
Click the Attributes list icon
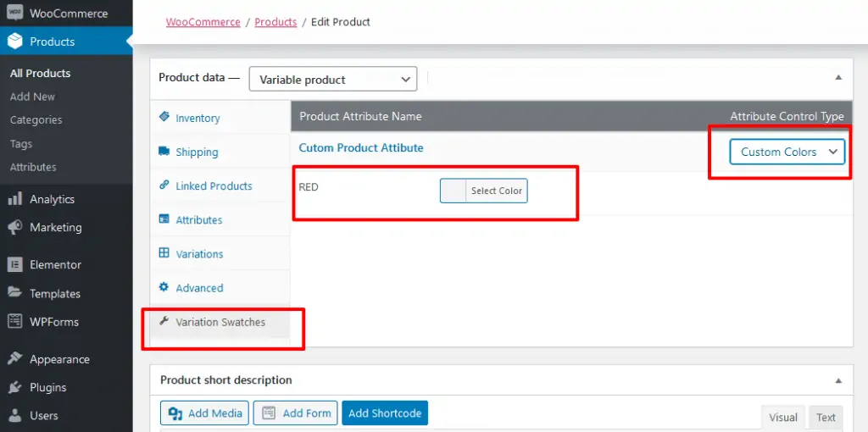click(164, 219)
